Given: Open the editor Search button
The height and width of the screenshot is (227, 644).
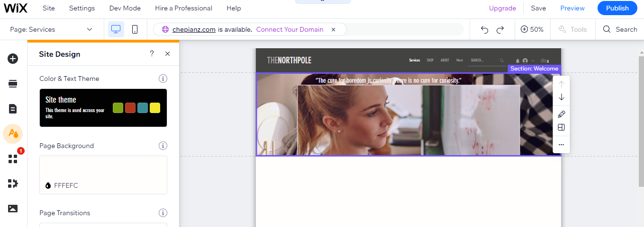Looking at the screenshot, I should (620, 29).
